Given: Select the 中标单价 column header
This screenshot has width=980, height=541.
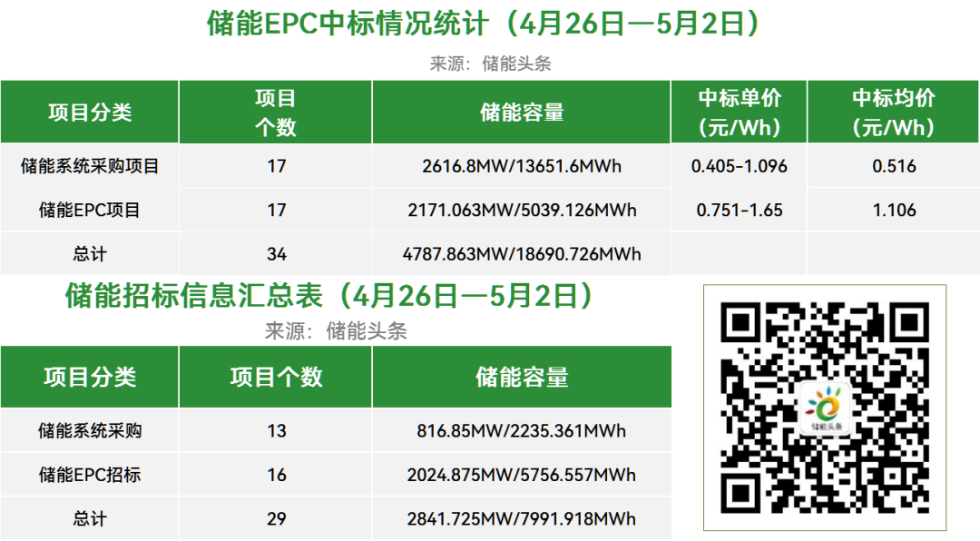Looking at the screenshot, I should click(x=739, y=112).
